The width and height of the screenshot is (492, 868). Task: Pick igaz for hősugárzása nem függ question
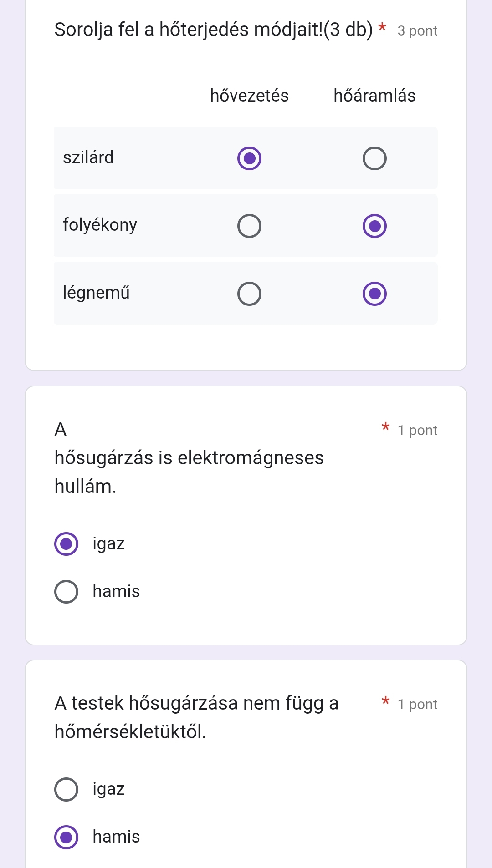pos(67,789)
